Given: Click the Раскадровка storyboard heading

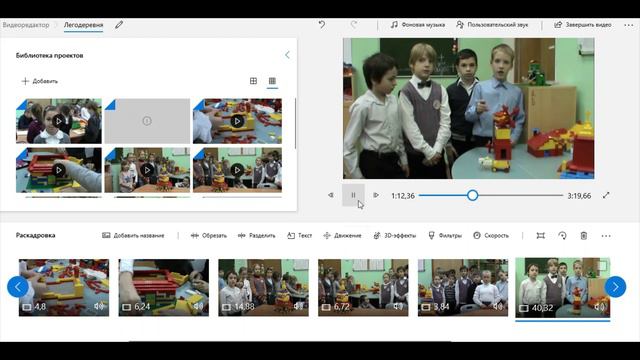Looking at the screenshot, I should click(36, 236).
